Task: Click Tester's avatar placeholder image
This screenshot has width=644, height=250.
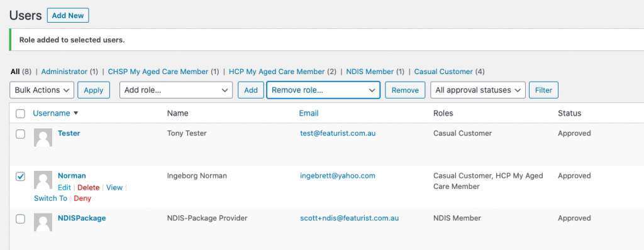Action: 43,138
